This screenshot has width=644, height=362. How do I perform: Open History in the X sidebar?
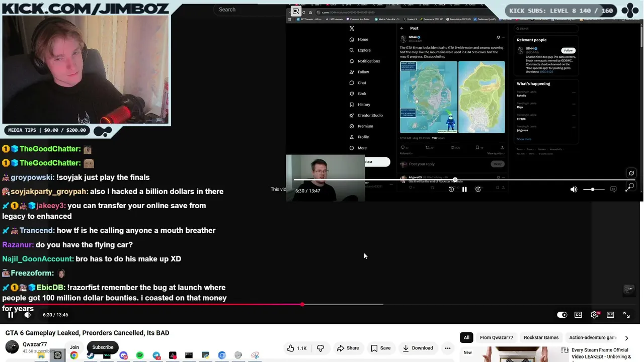(x=360, y=105)
